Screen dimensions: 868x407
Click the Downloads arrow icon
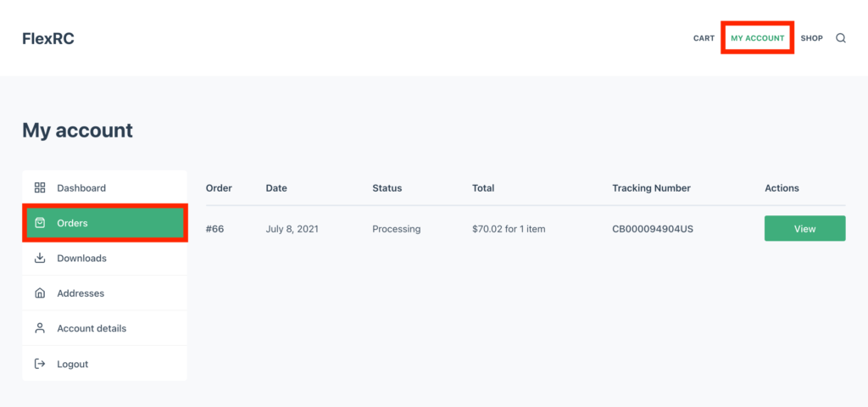pos(40,258)
